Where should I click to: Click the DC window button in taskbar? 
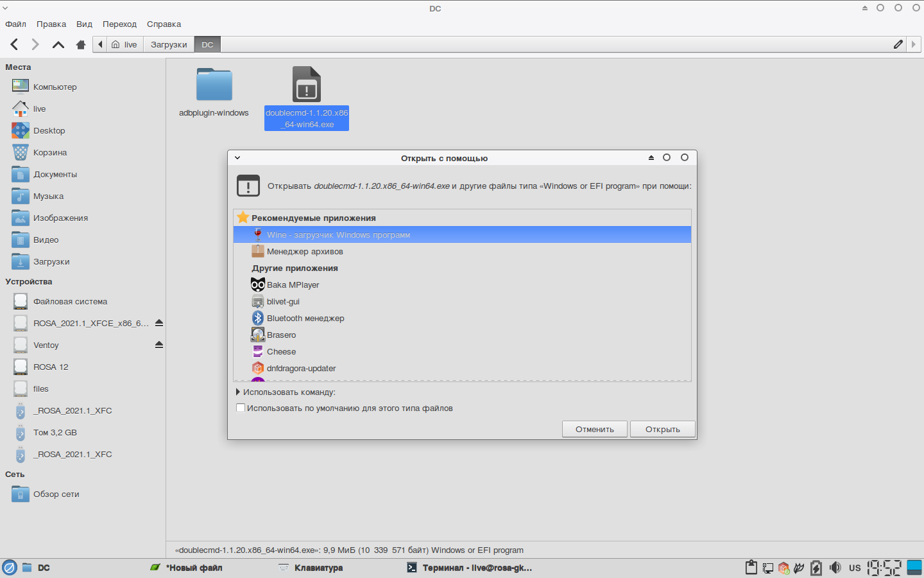36,568
